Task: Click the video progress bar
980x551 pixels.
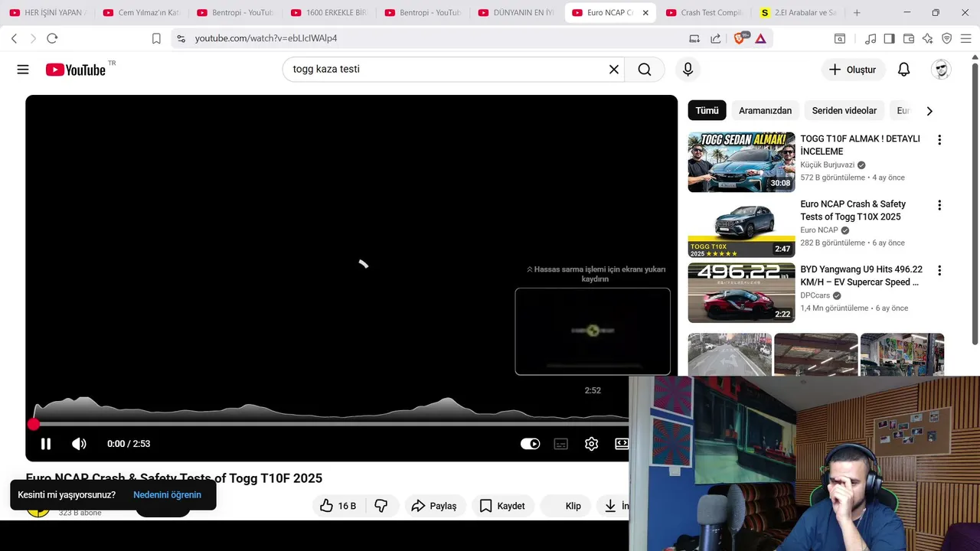Action: point(331,424)
